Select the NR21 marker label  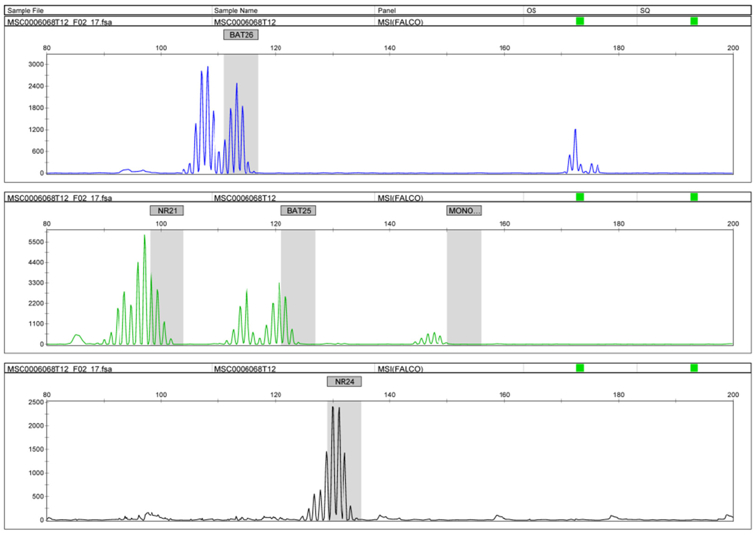(167, 210)
